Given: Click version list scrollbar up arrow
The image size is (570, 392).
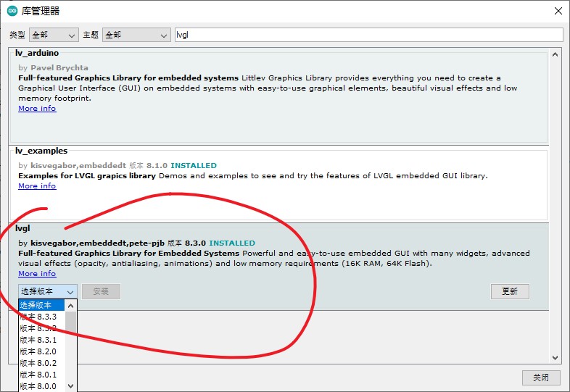Looking at the screenshot, I should click(71, 306).
